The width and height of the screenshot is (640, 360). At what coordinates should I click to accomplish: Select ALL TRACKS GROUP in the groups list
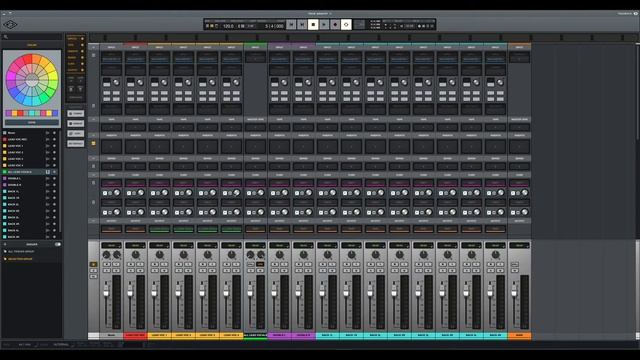pyautogui.click(x=21, y=251)
